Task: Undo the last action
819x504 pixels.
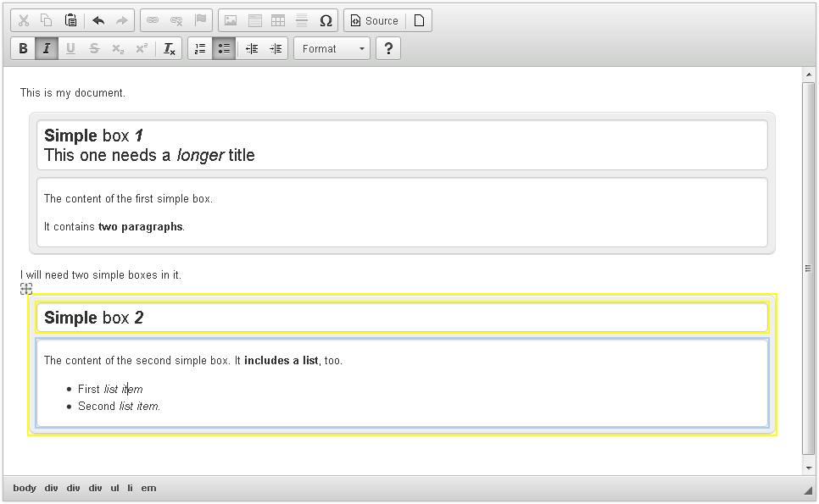Action: [98, 20]
